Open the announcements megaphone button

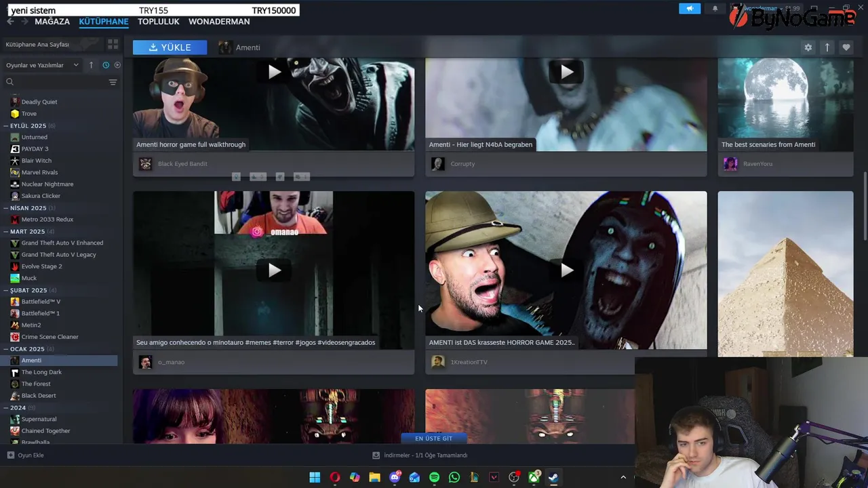(690, 9)
